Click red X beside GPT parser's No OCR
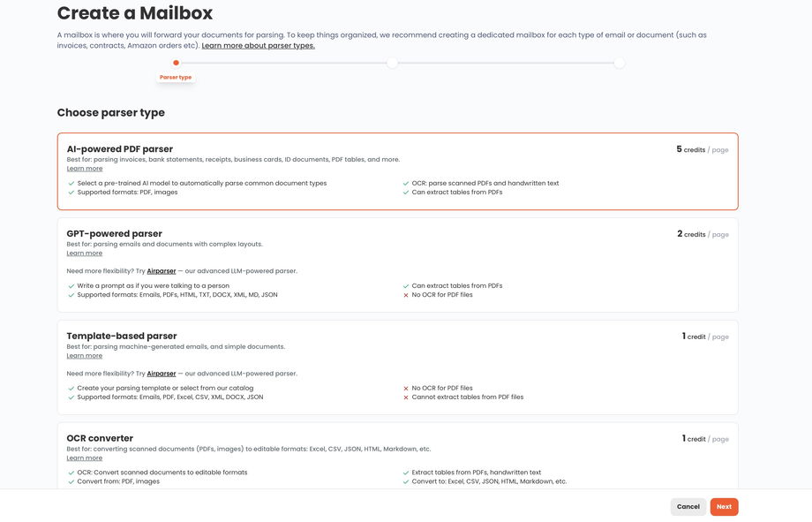Screen dimensions: 812x522 click(406, 295)
